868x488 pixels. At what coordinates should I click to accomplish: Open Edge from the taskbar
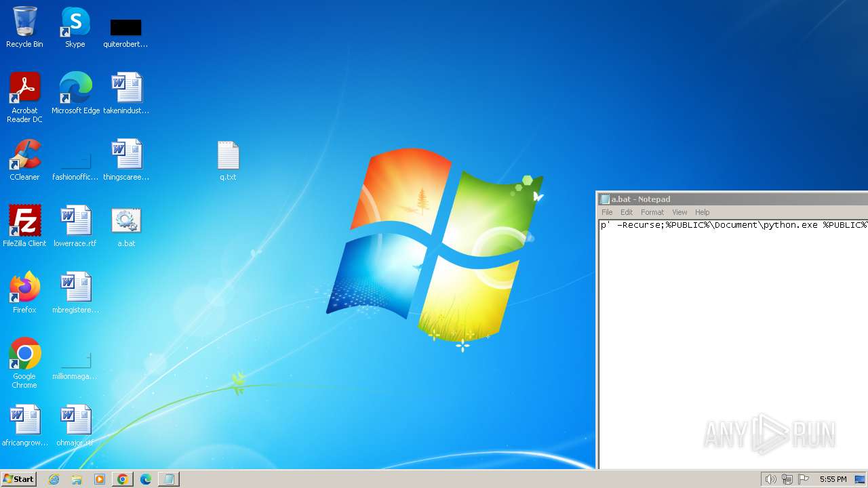(x=146, y=479)
